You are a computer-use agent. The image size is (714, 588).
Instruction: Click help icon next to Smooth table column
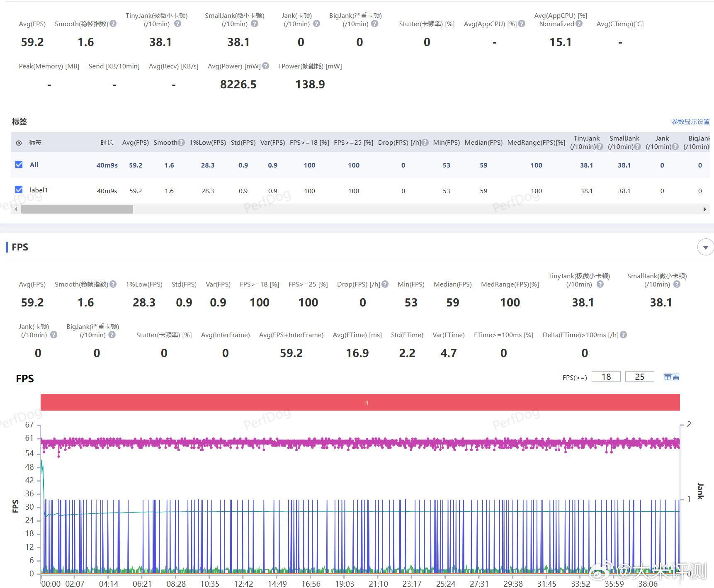pos(181,143)
